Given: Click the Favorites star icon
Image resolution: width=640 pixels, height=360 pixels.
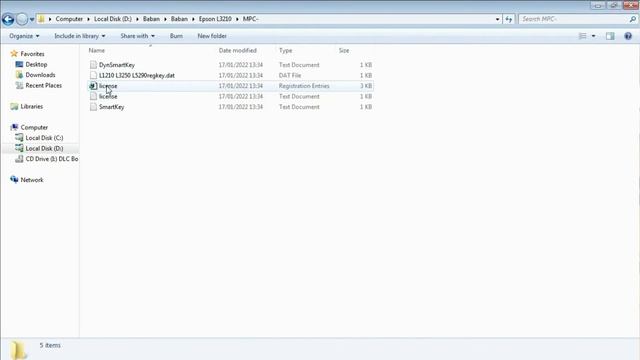Looking at the screenshot, I should [14, 54].
